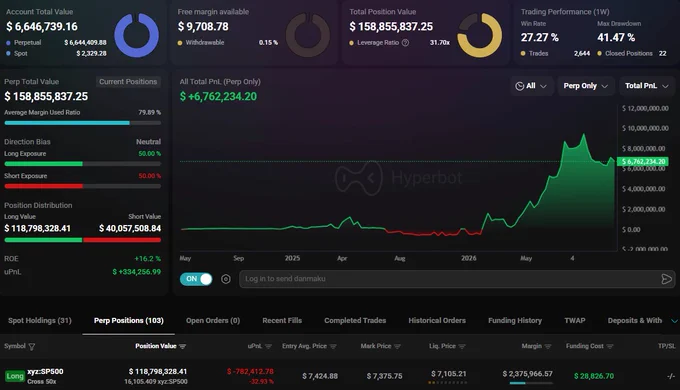Viewport: 680px width, 390px height.
Task: Click the xyz:SP500 uPnL $-782,412.78
Action: [x=250, y=372]
